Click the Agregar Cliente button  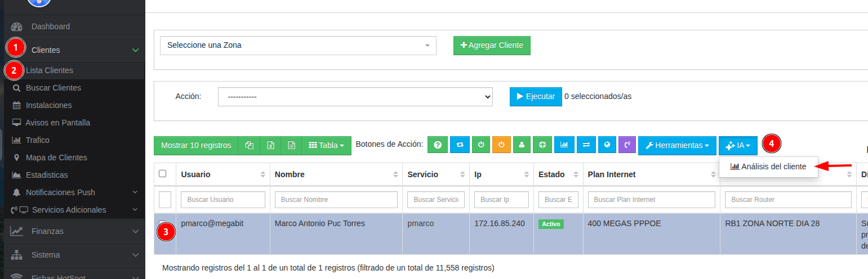coord(492,46)
